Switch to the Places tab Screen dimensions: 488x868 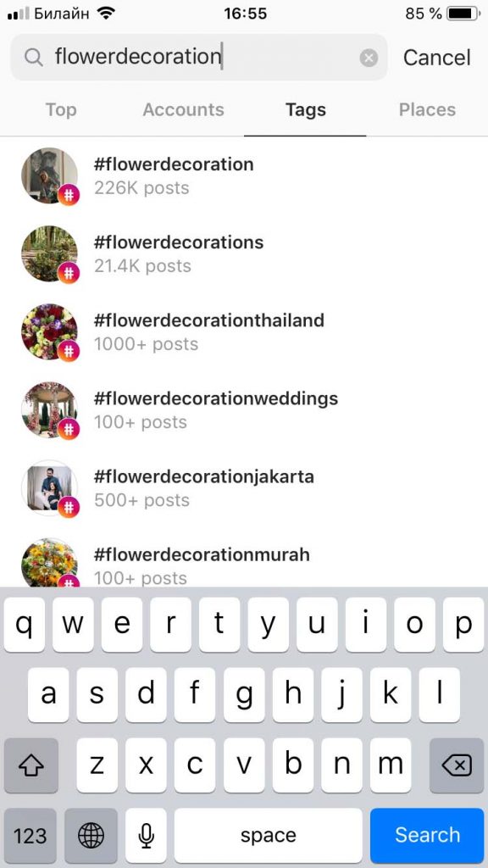coord(427,109)
